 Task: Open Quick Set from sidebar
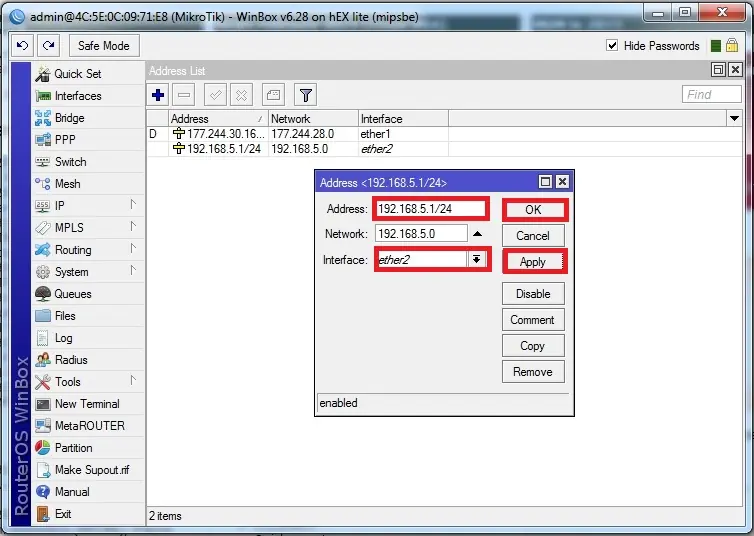(88, 74)
